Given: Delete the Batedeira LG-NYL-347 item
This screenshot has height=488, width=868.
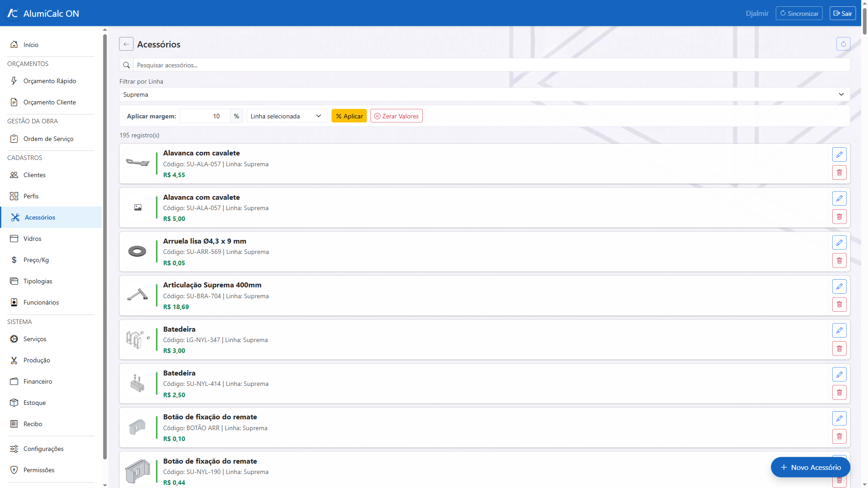Looking at the screenshot, I should pyautogui.click(x=839, y=348).
